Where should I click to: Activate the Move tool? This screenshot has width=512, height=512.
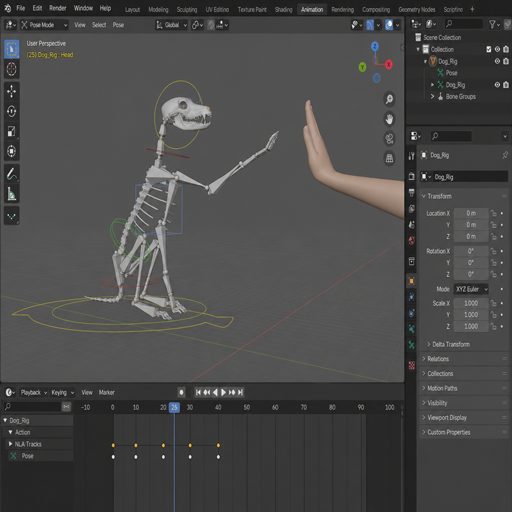tap(11, 91)
